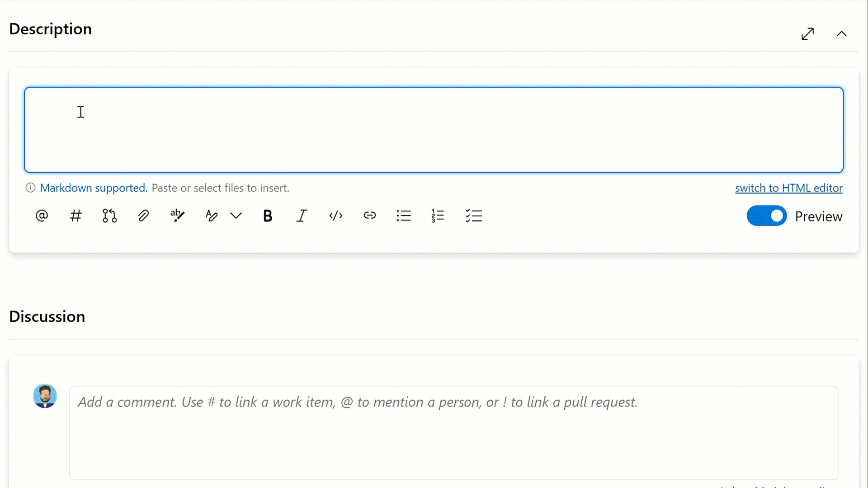The height and width of the screenshot is (488, 868).
Task: Create a numbered list
Action: coord(438,216)
